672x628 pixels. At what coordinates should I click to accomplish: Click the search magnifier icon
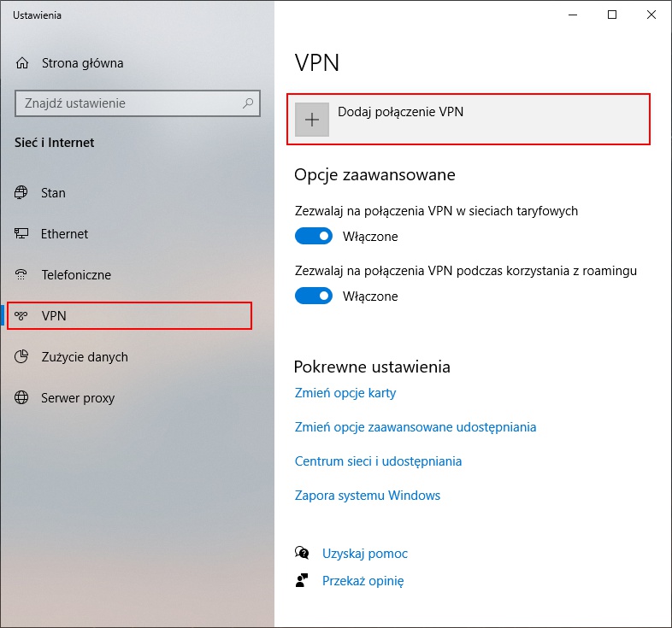click(248, 103)
